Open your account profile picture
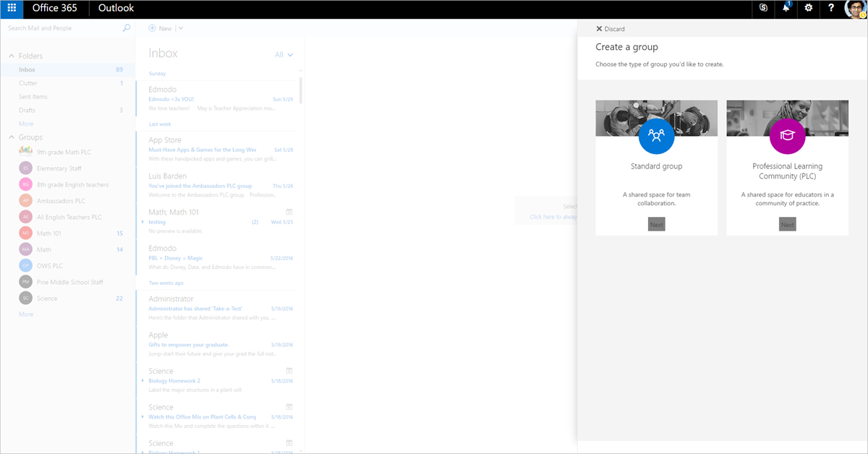The image size is (868, 454). pyautogui.click(x=855, y=9)
